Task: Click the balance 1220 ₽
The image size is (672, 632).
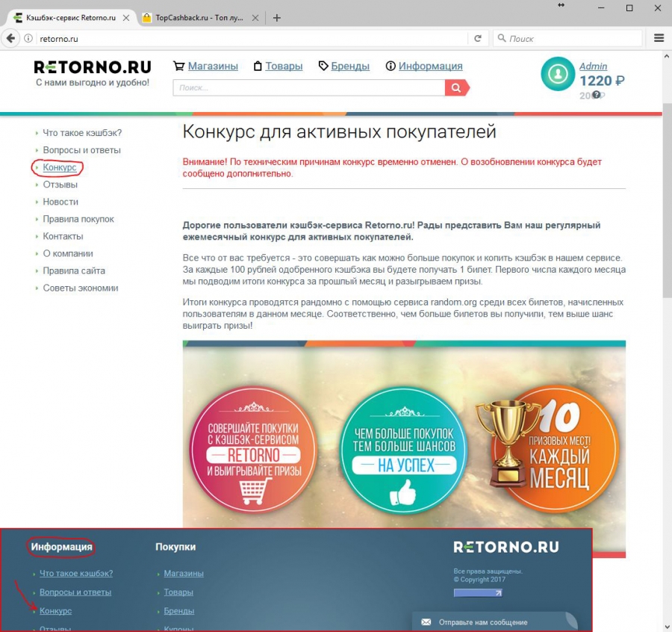Action: [x=602, y=81]
